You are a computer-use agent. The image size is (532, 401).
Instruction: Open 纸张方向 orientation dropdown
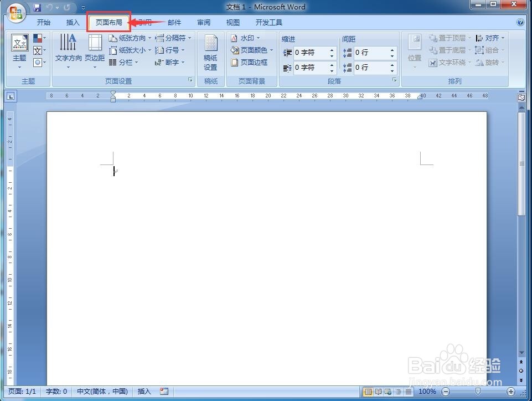[x=130, y=38]
